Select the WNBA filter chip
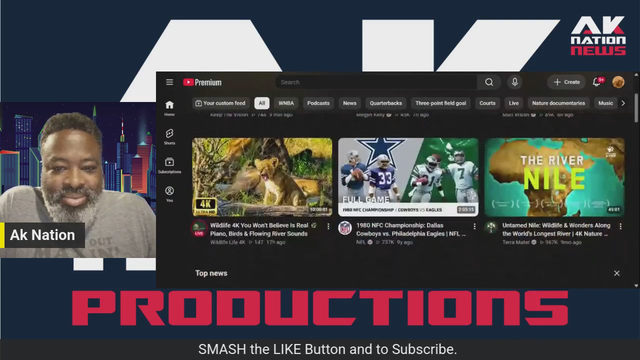Viewport: 640px width, 360px height. (286, 103)
